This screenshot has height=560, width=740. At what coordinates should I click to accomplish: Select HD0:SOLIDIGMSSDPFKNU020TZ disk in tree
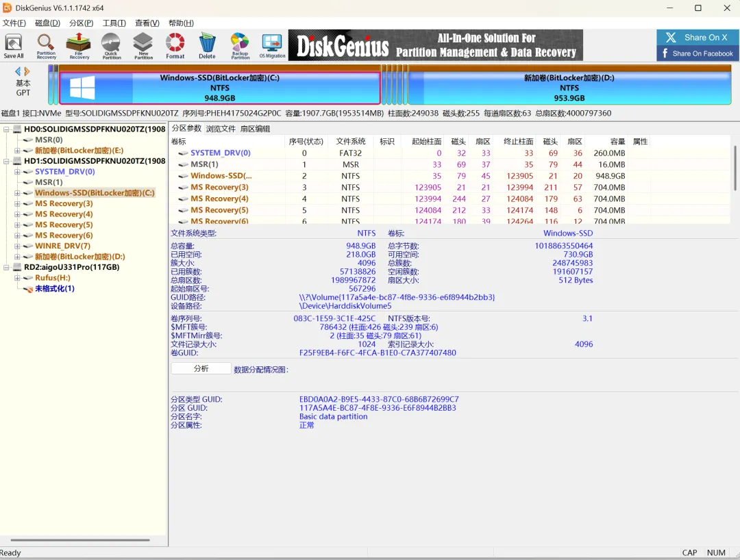tap(95, 129)
